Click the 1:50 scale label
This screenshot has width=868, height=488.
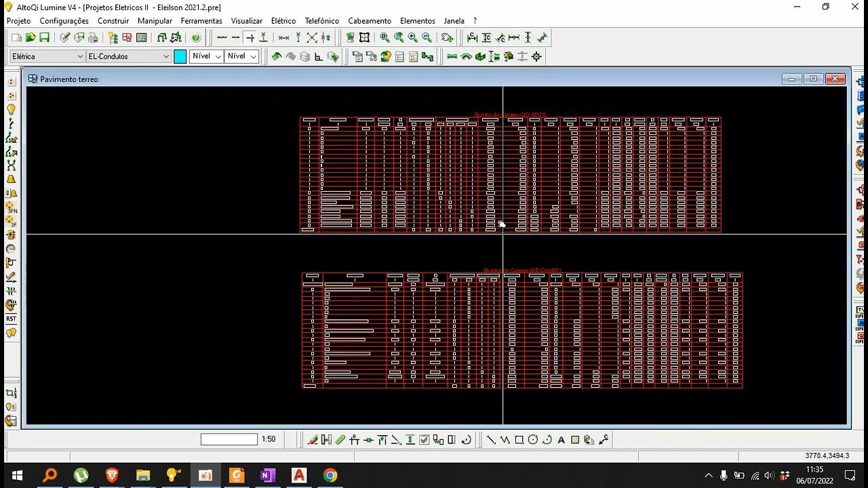pyautogui.click(x=269, y=439)
